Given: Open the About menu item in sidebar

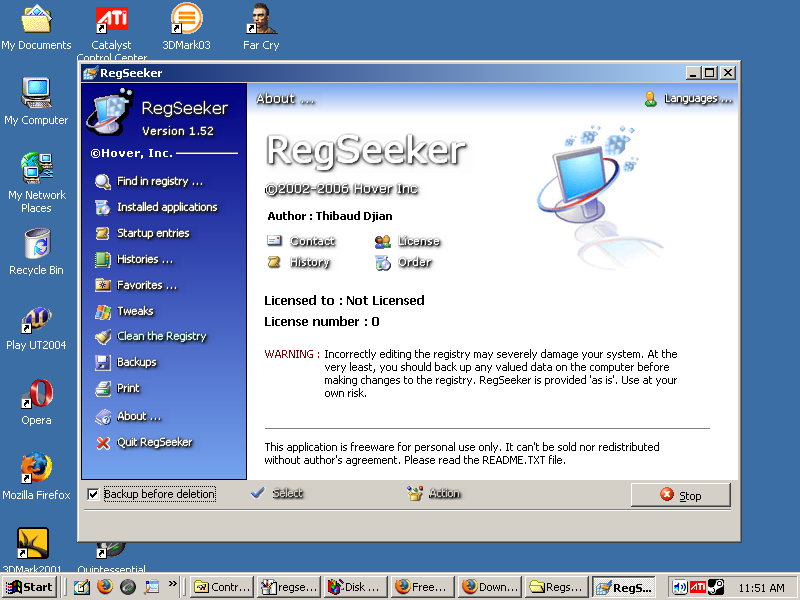Looking at the screenshot, I should [138, 416].
